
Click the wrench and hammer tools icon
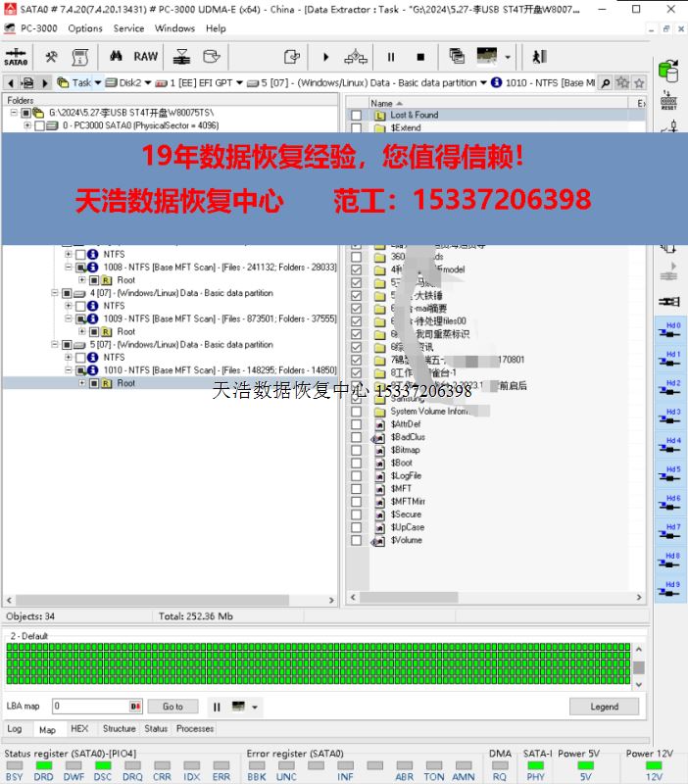pos(51,57)
